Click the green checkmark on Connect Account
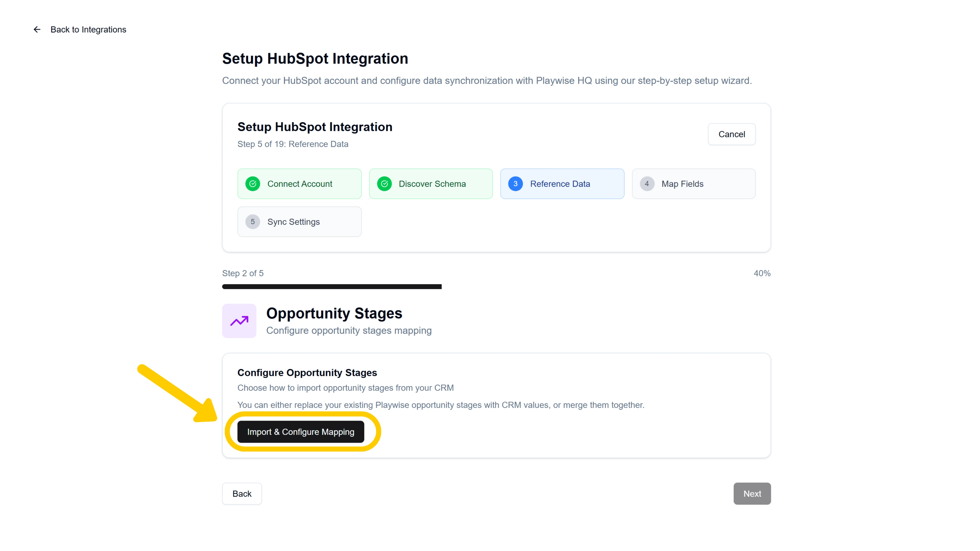This screenshot has height=551, width=980. 253,184
